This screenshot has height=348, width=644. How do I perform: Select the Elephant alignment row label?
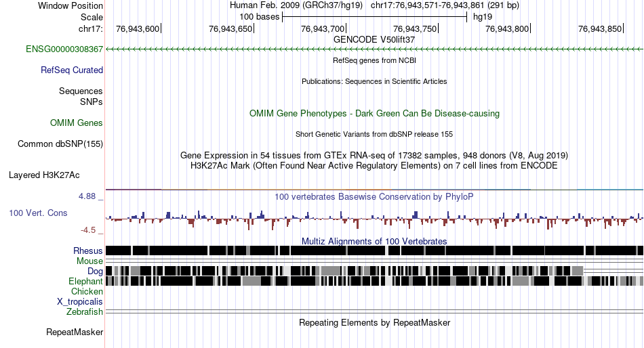tap(86, 282)
